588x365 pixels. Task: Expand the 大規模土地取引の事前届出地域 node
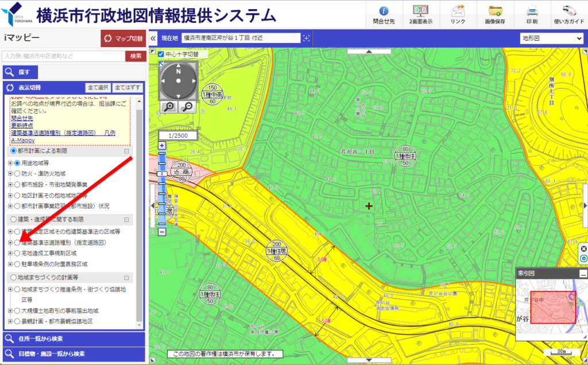point(10,310)
